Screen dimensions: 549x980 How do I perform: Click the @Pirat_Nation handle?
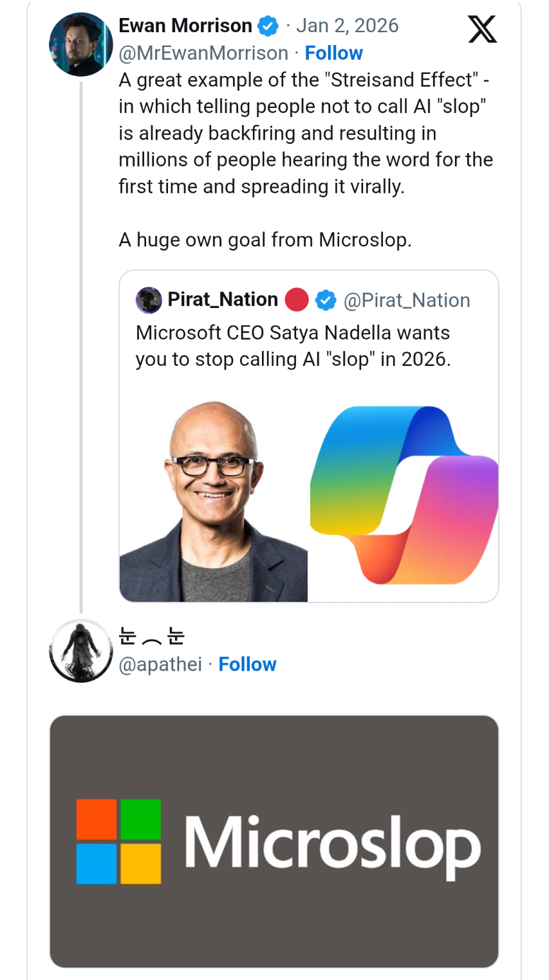(407, 300)
